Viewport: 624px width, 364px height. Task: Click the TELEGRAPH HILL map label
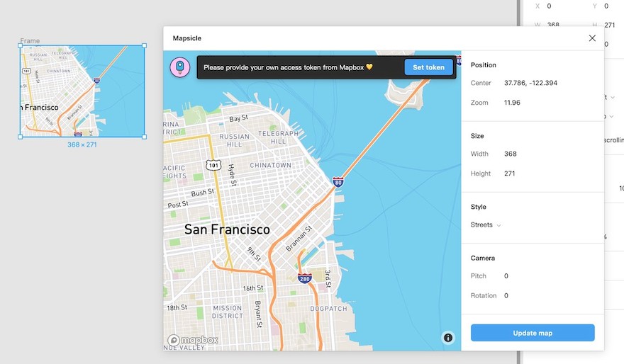(278, 137)
